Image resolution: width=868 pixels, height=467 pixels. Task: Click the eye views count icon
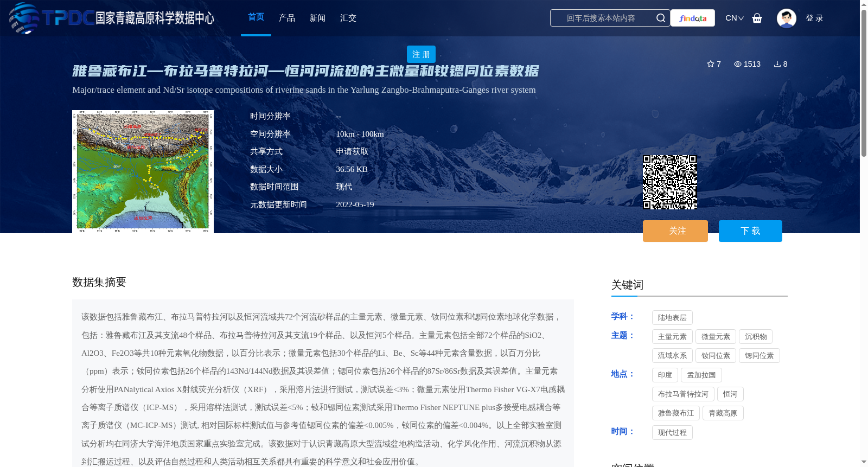(x=738, y=64)
